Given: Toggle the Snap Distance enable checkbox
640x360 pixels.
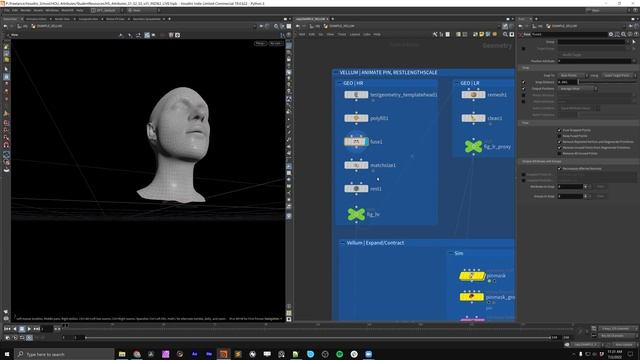Looking at the screenshot, I should pos(524,82).
